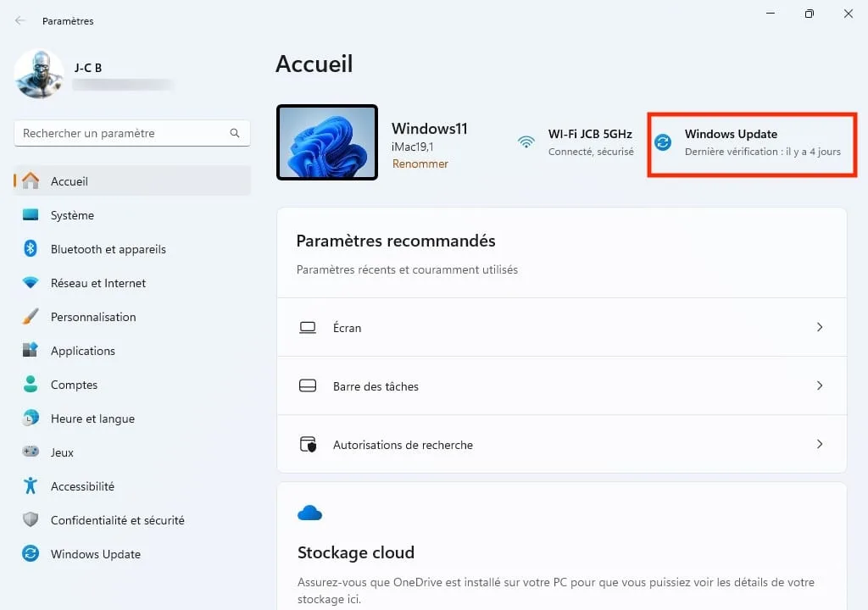The width and height of the screenshot is (868, 610).
Task: Select the Accueil menu label
Action: [x=70, y=181]
